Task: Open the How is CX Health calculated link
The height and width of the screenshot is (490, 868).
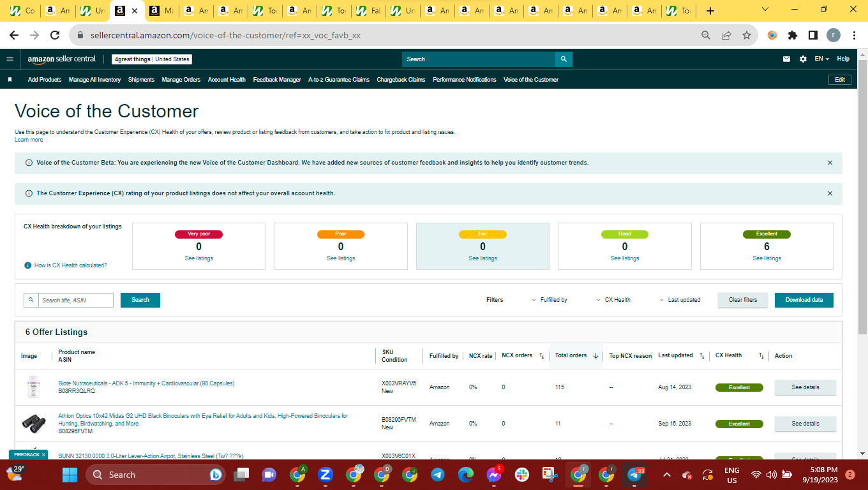Action: click(71, 265)
